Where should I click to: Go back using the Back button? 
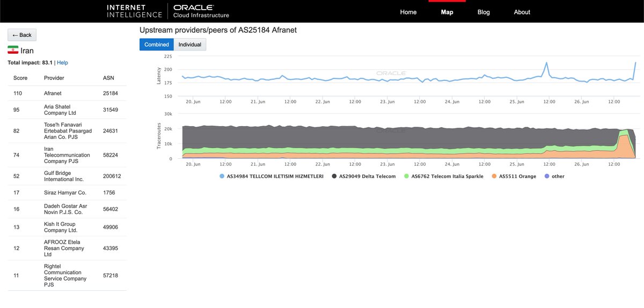[x=22, y=35]
